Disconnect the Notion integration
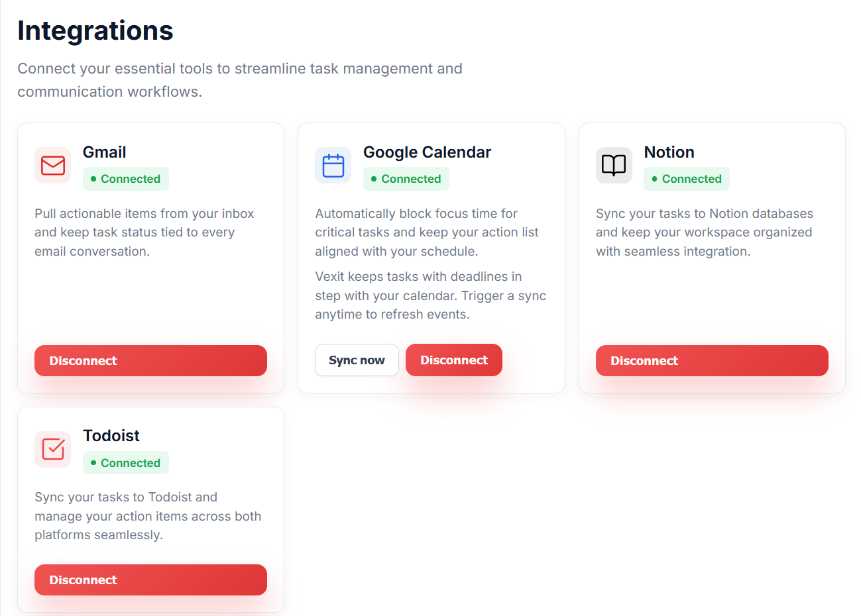 coord(711,360)
